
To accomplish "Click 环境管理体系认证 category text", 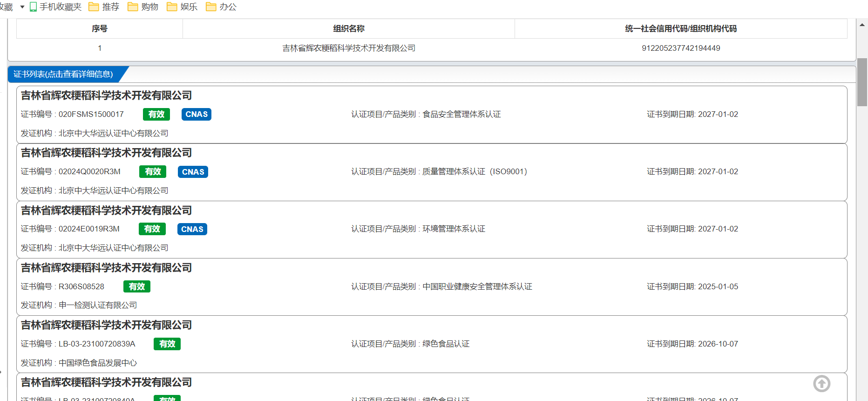I will [454, 229].
